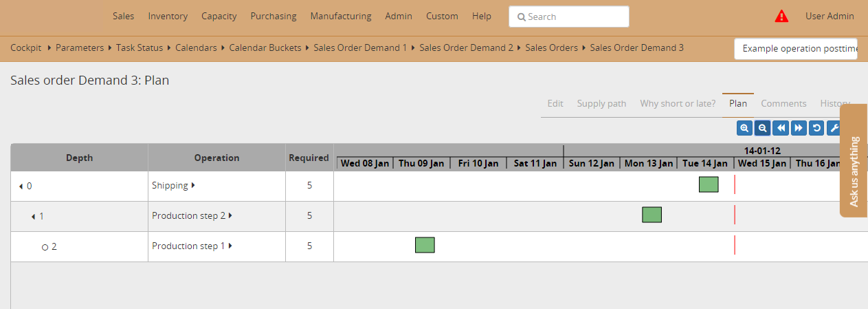This screenshot has width=868, height=309.
Task: Select the Plan tab
Action: pyautogui.click(x=738, y=103)
